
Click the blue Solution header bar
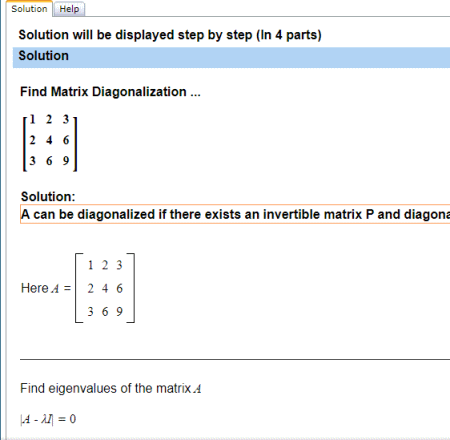pyautogui.click(x=231, y=57)
